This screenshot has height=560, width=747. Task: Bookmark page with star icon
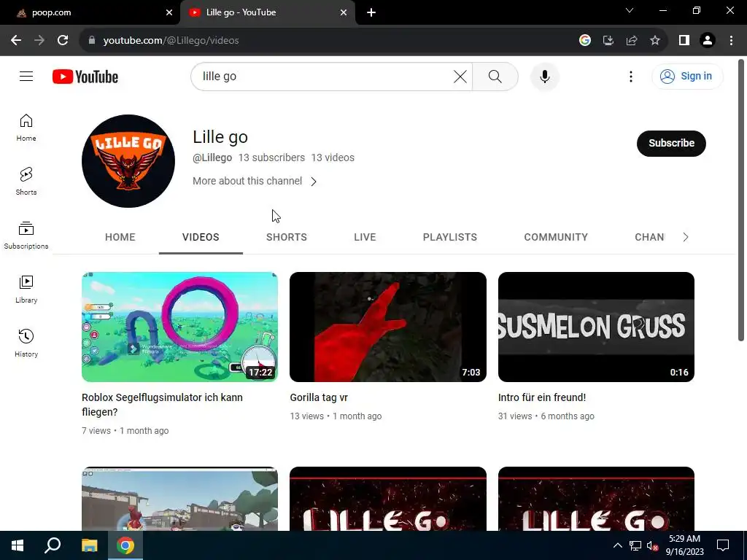point(655,41)
